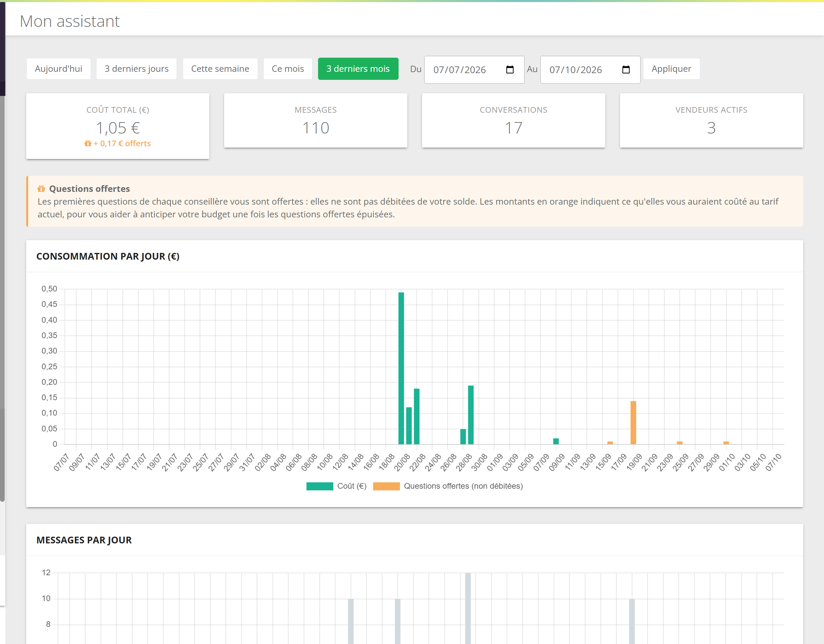Click the 'Mon assistant' page title

(70, 21)
